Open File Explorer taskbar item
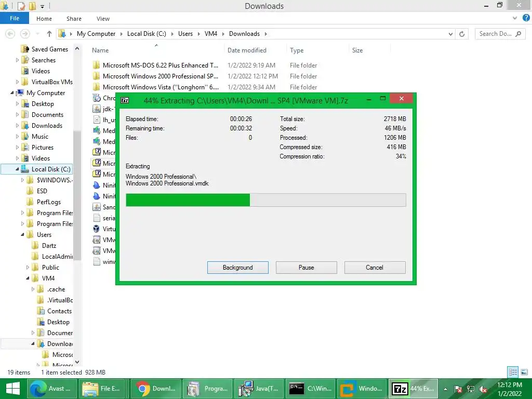This screenshot has width=532, height=399. coord(103,389)
